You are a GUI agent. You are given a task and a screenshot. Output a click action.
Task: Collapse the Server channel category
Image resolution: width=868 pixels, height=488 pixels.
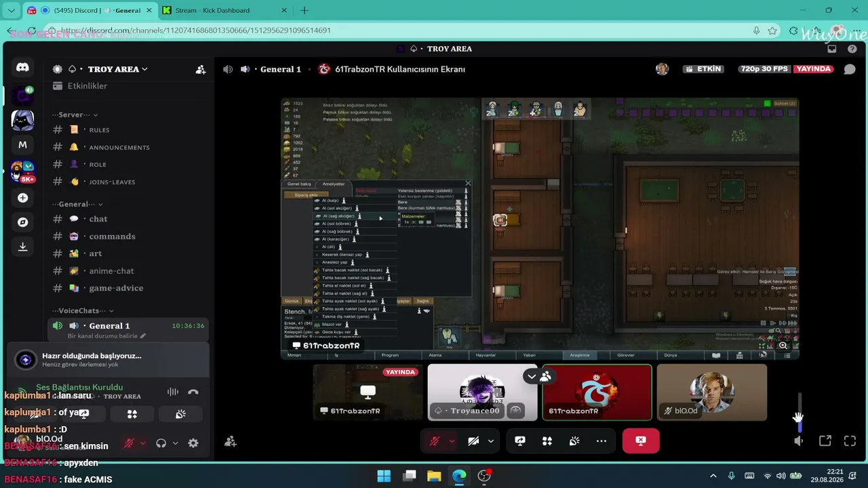tap(75, 115)
